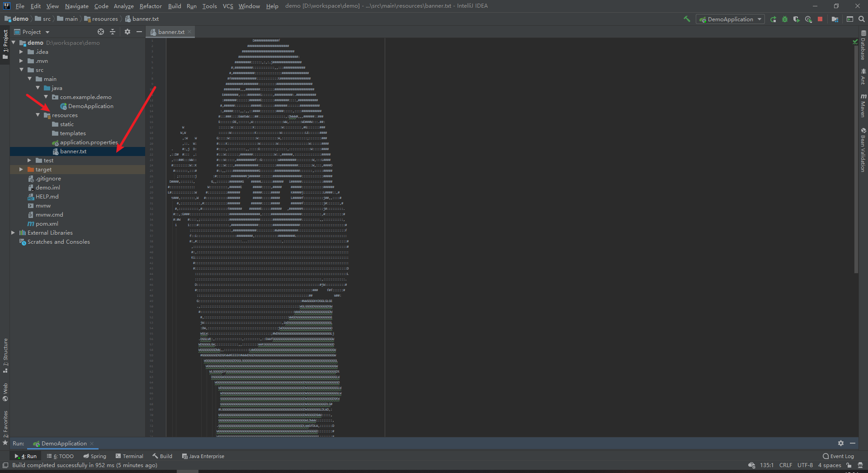Select application.properties file
868x473 pixels.
(x=85, y=142)
